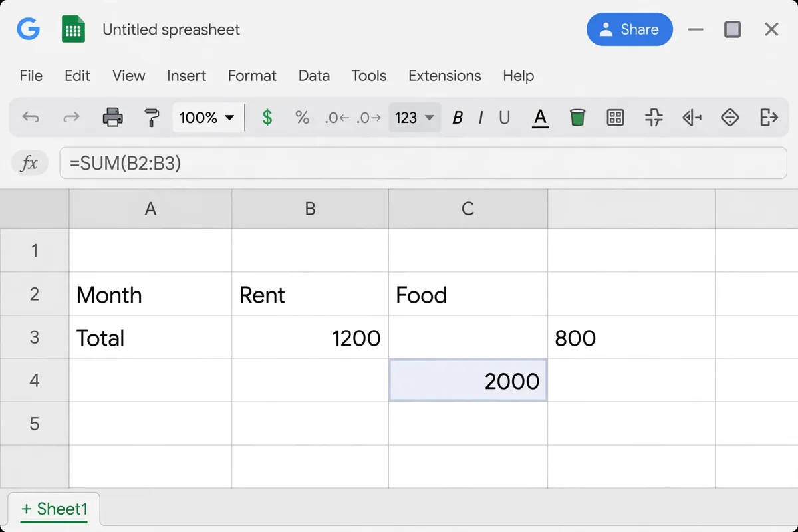Click the Share button
The image size is (798, 532).
pyautogui.click(x=629, y=29)
